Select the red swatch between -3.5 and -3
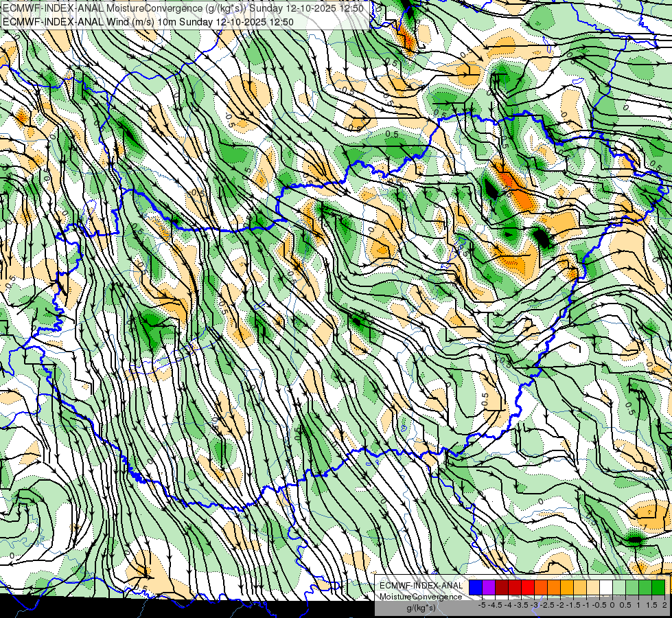The width and height of the screenshot is (672, 618). coord(528,588)
